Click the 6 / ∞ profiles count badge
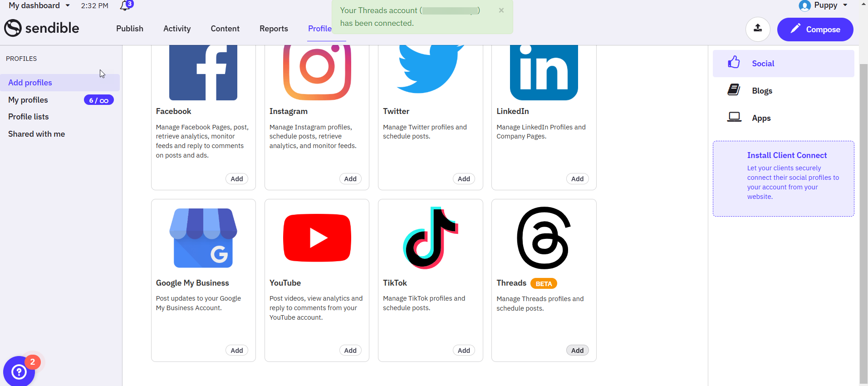This screenshot has width=868, height=386. [x=98, y=100]
